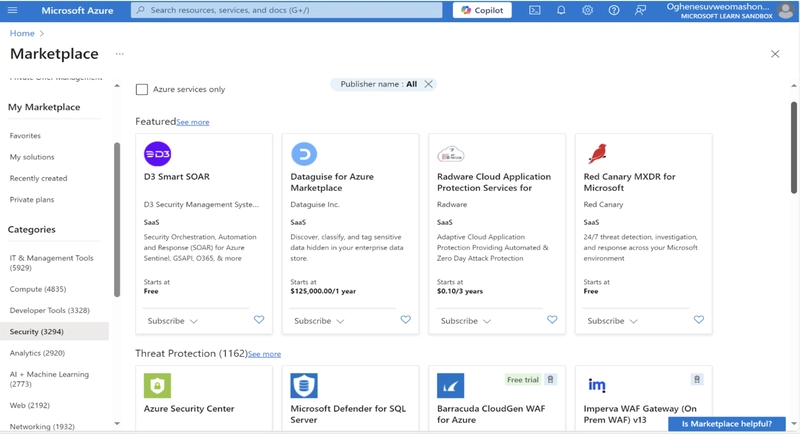The image size is (800, 434).
Task: Launch Cloud Shell from the top bar
Action: (534, 10)
